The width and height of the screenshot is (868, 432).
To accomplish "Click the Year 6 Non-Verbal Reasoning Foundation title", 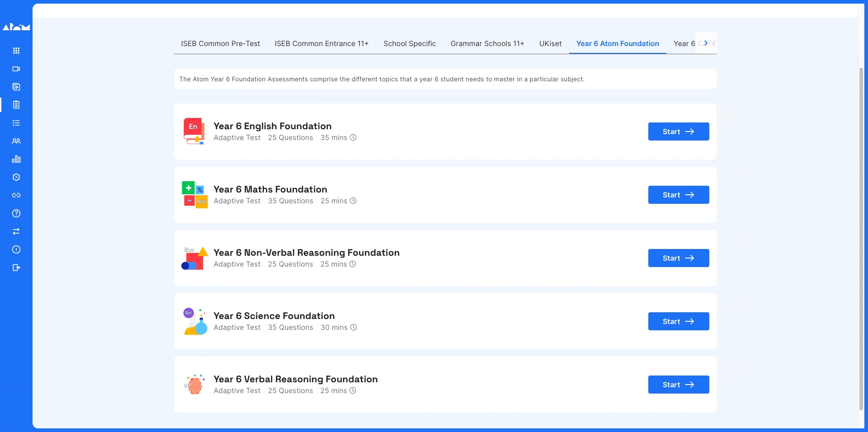I will pyautogui.click(x=307, y=253).
